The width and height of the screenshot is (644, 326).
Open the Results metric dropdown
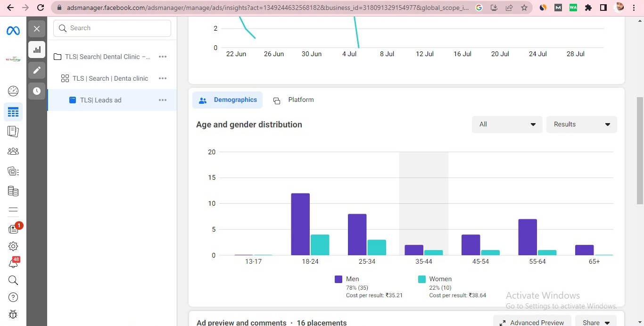(x=581, y=125)
